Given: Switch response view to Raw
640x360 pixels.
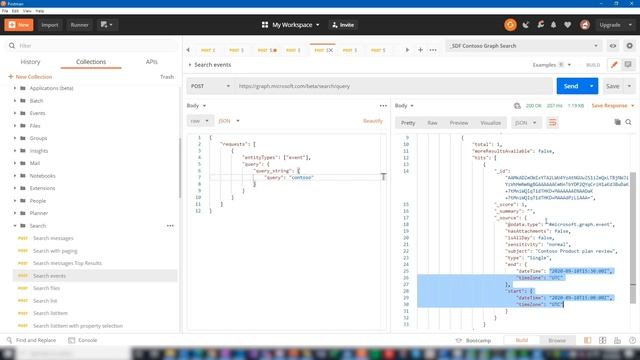Looking at the screenshot, I should click(x=432, y=123).
